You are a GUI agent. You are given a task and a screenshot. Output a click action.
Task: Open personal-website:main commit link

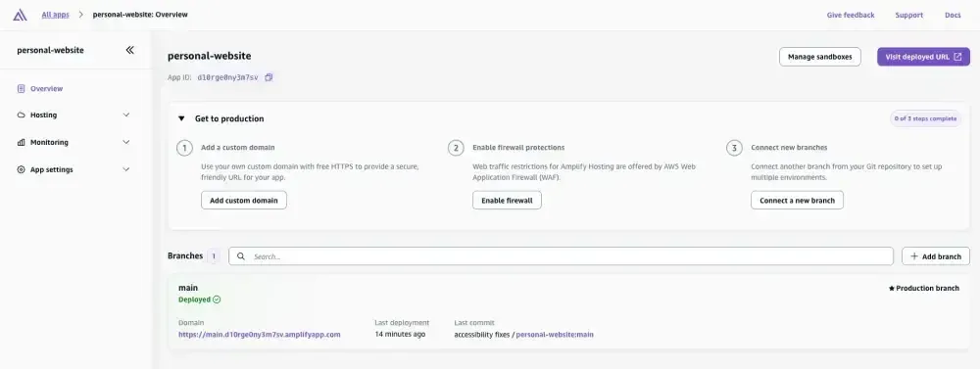(x=555, y=335)
